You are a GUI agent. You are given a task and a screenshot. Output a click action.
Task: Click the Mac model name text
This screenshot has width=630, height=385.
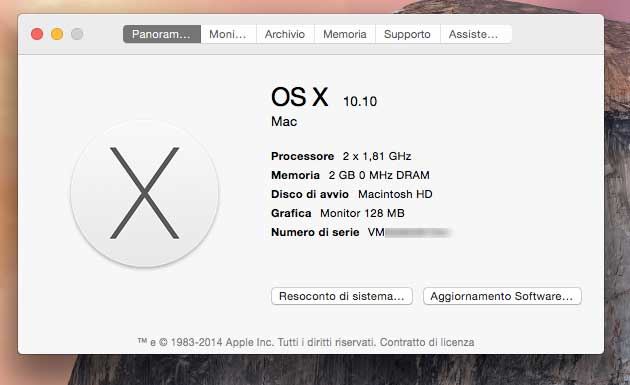pos(284,121)
